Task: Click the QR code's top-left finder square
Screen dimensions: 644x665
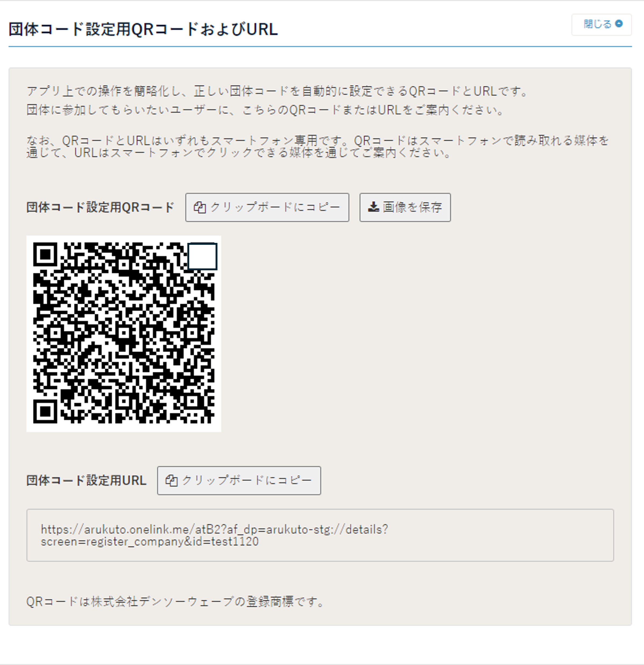Action: tap(45, 254)
